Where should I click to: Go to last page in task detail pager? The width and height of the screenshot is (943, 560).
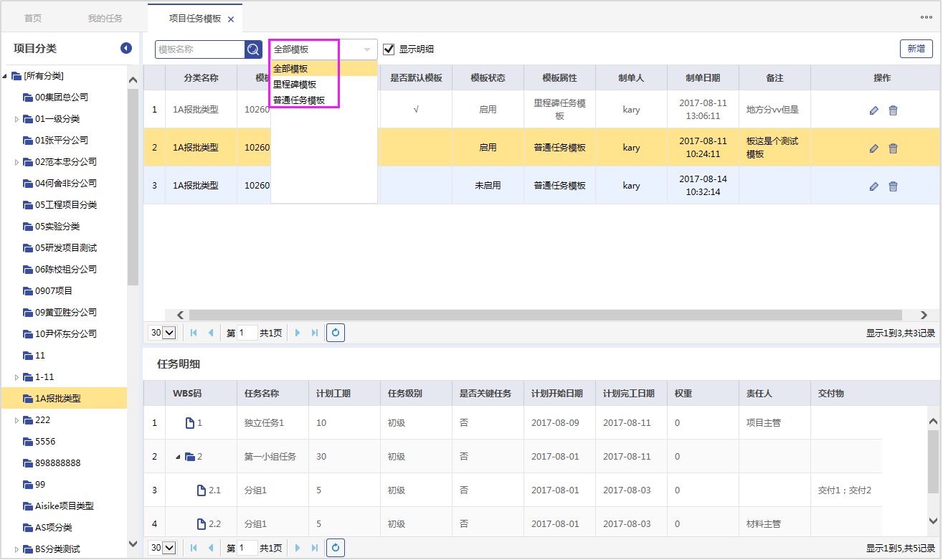(315, 548)
